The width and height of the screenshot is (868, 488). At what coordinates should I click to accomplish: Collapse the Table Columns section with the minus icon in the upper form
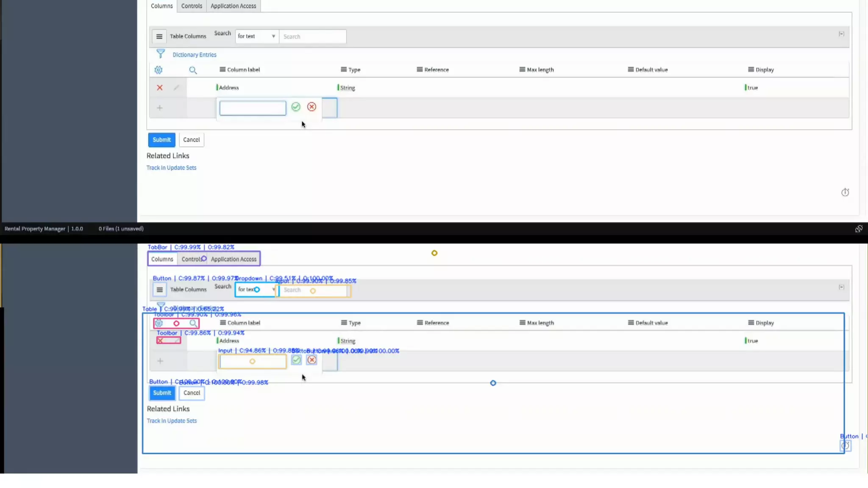(x=841, y=34)
